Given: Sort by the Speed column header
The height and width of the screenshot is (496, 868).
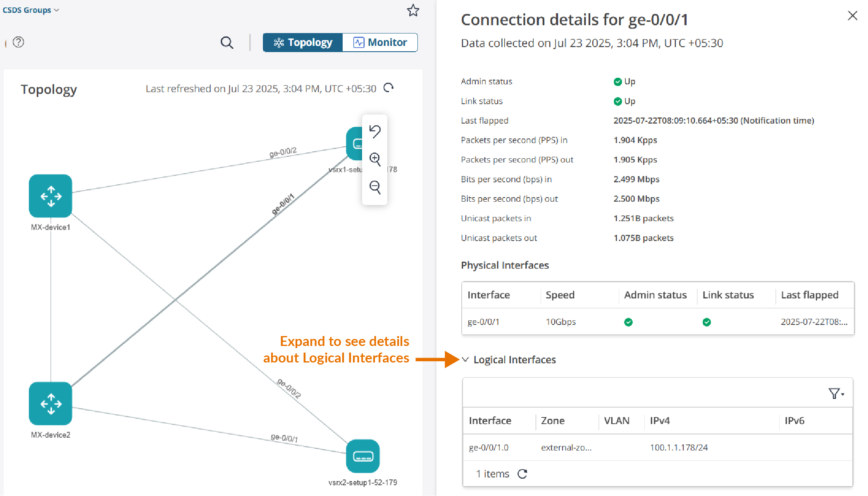Looking at the screenshot, I should coord(560,295).
